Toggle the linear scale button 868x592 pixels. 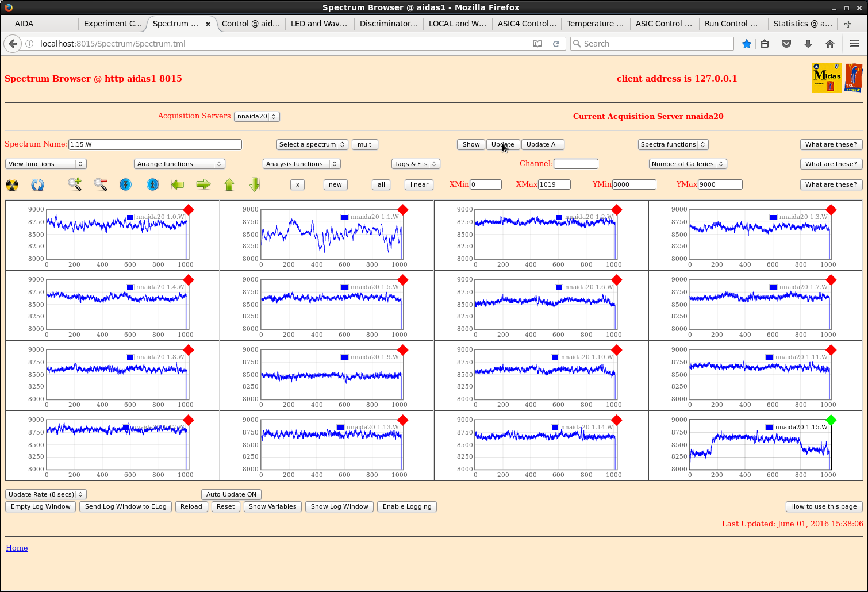419,184
